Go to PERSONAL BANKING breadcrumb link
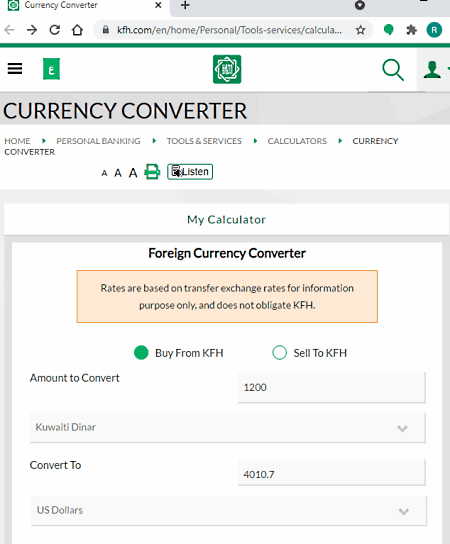 tap(99, 141)
